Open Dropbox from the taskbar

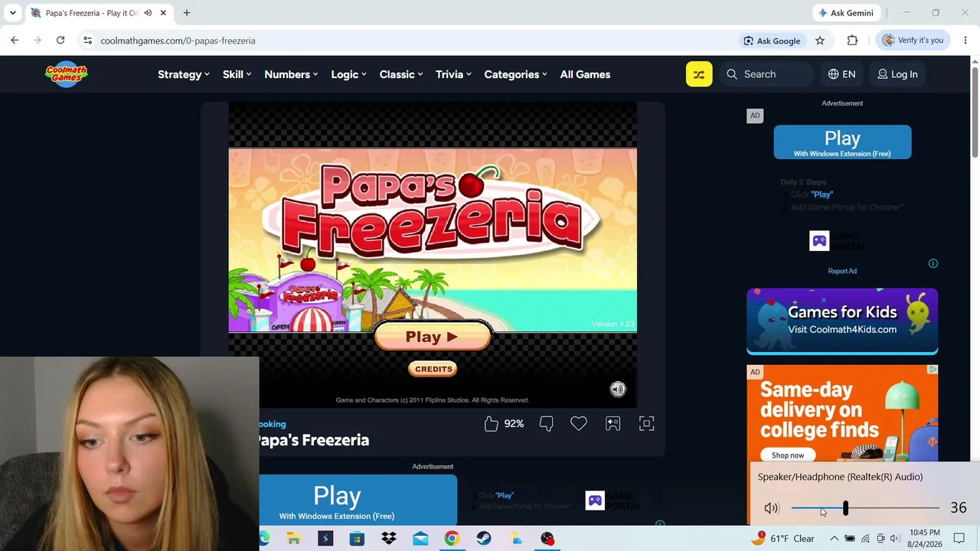point(389,539)
